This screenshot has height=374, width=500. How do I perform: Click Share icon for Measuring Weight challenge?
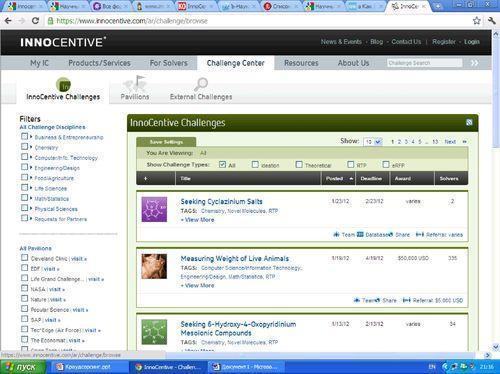pos(377,300)
